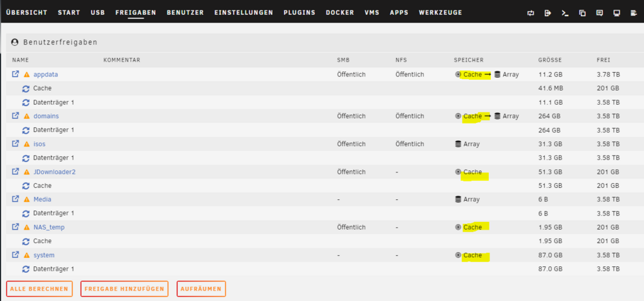This screenshot has height=301, width=644.
Task: Click refresh icon in Cache row showing 41.6 MB
Action: (x=26, y=89)
